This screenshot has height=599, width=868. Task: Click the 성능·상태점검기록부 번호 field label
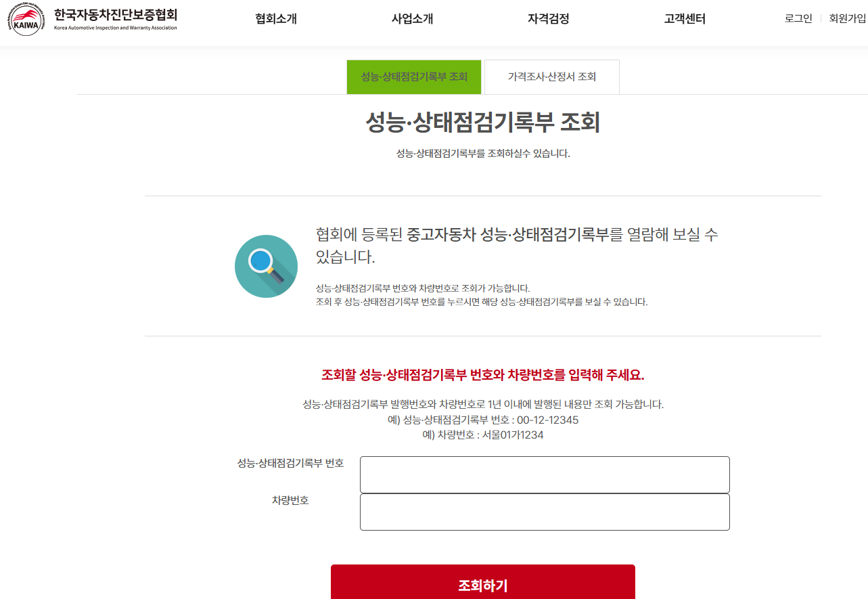(x=290, y=463)
